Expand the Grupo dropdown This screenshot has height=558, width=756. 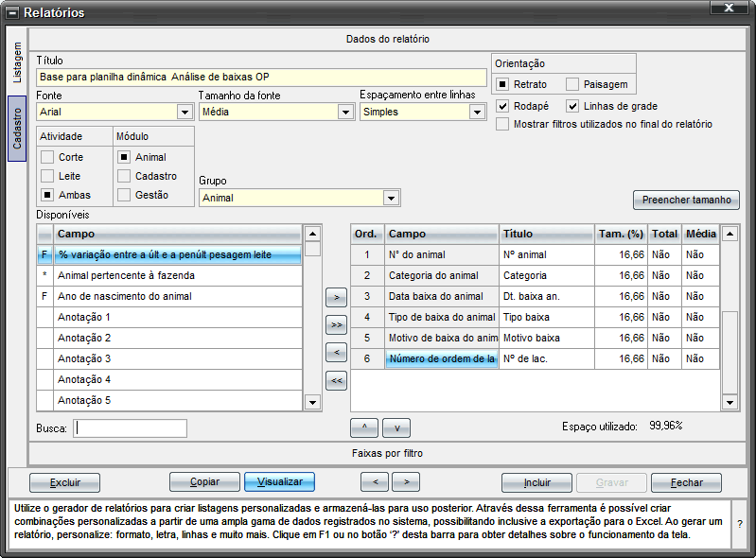click(x=391, y=198)
